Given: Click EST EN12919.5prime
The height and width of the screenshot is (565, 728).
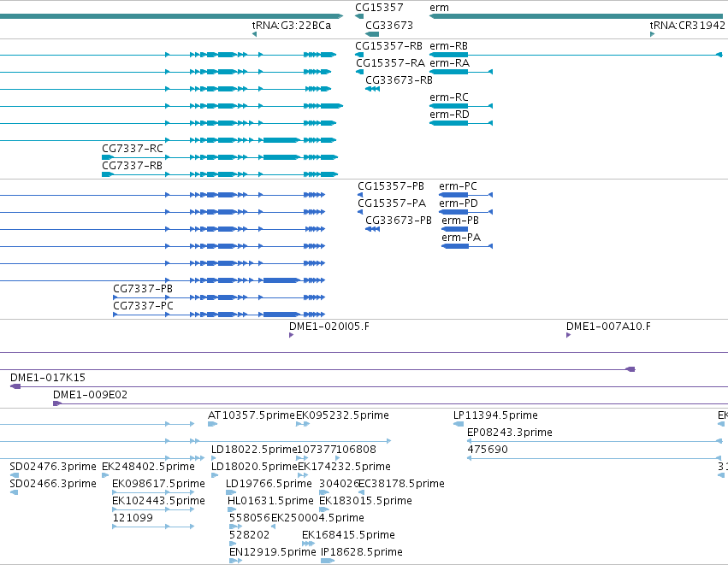Looking at the screenshot, I should 236,561.
